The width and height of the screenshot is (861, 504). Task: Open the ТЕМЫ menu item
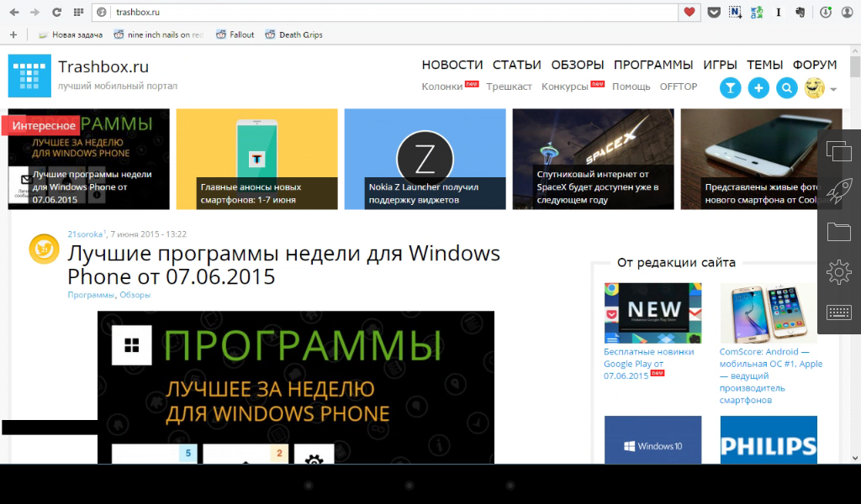pyautogui.click(x=764, y=65)
